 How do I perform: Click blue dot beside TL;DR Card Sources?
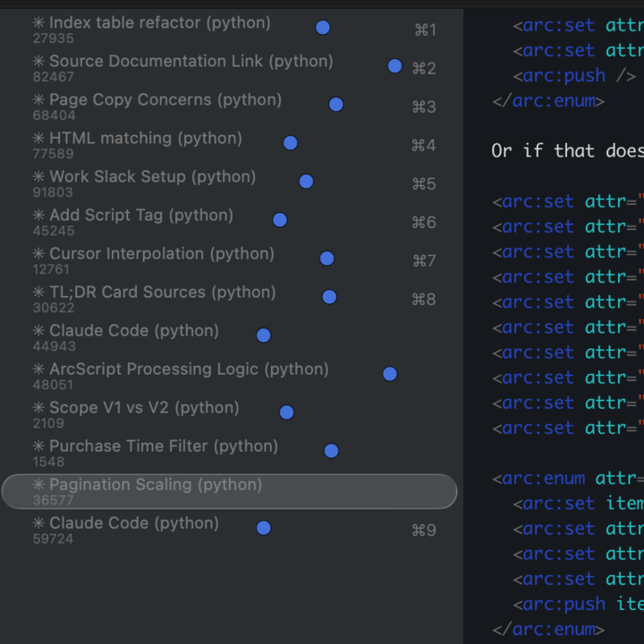click(329, 297)
